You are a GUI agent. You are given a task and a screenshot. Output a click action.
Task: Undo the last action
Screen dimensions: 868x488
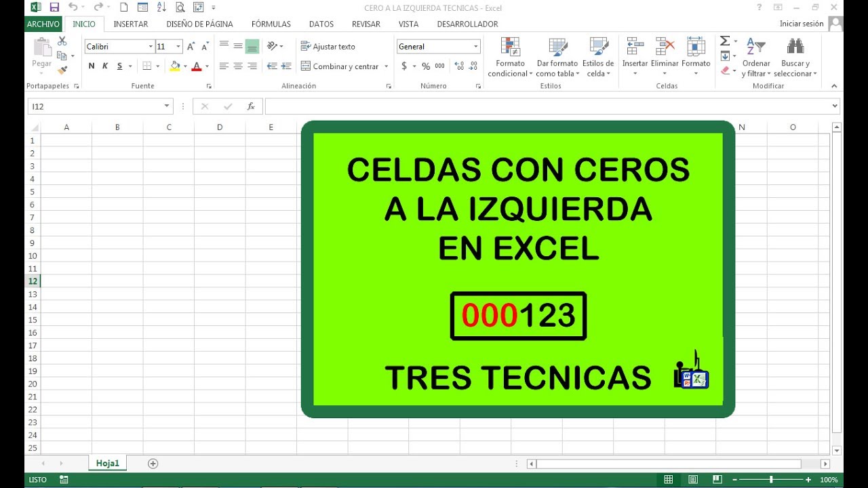pos(73,7)
